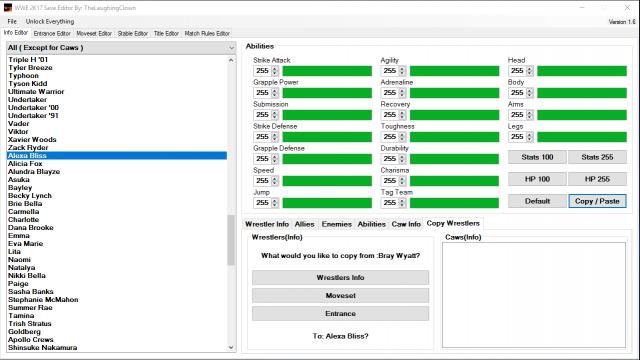
Task: Click the Stats 255 button
Action: (597, 157)
